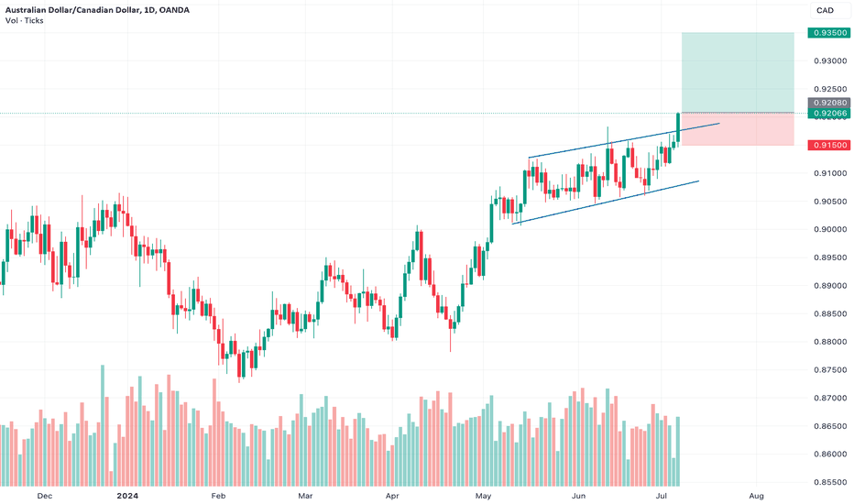The width and height of the screenshot is (854, 504).
Task: Click the Mar label on time axis
Action: pos(305,495)
